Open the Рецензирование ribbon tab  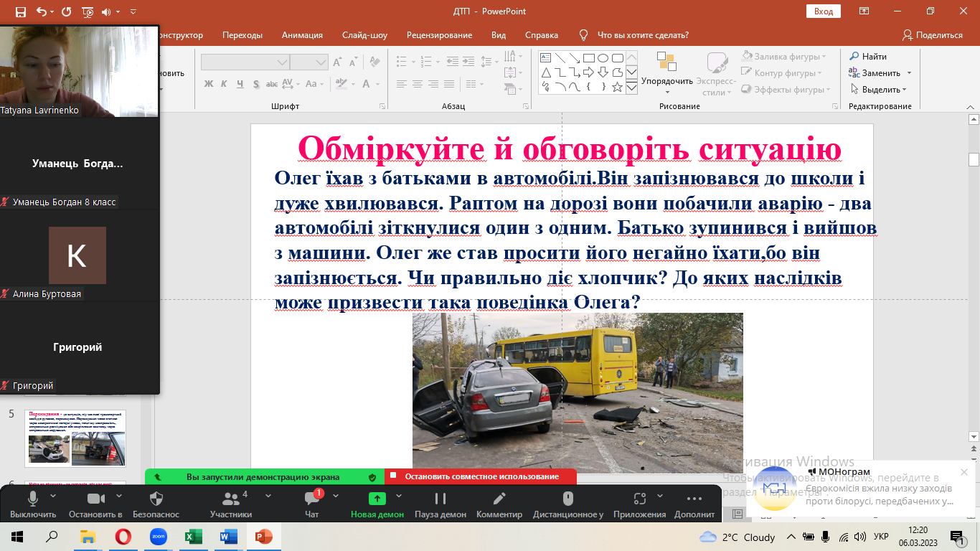tap(439, 35)
